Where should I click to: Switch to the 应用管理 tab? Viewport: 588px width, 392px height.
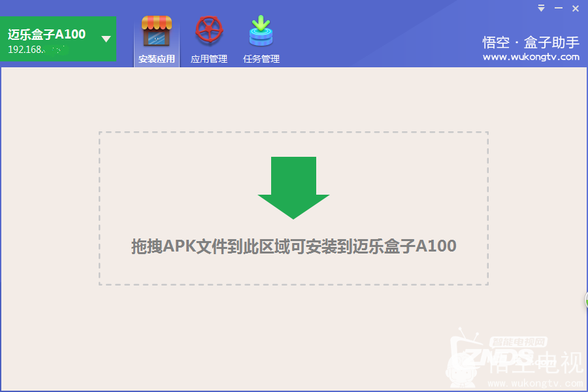(209, 41)
